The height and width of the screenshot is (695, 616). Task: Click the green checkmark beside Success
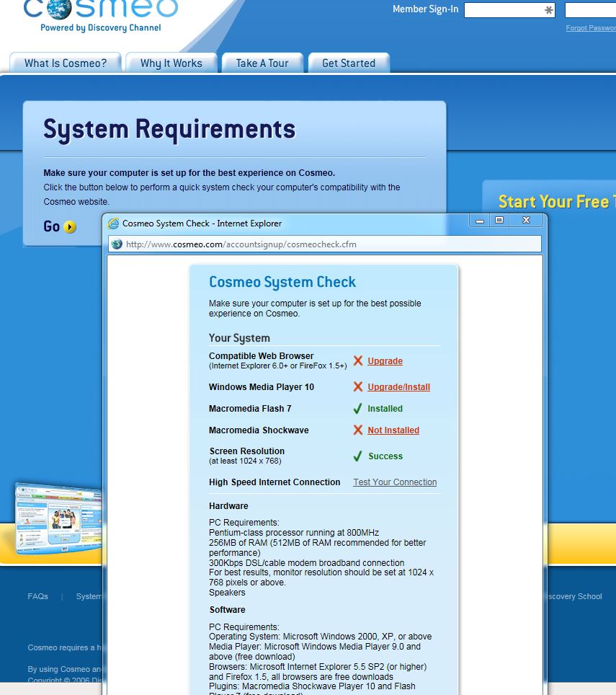tap(358, 456)
